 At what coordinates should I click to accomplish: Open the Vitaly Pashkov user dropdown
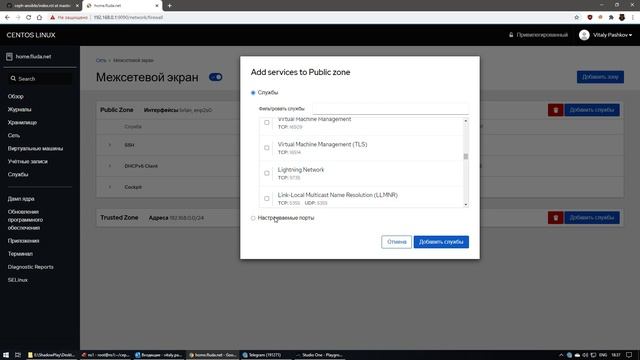(612, 35)
